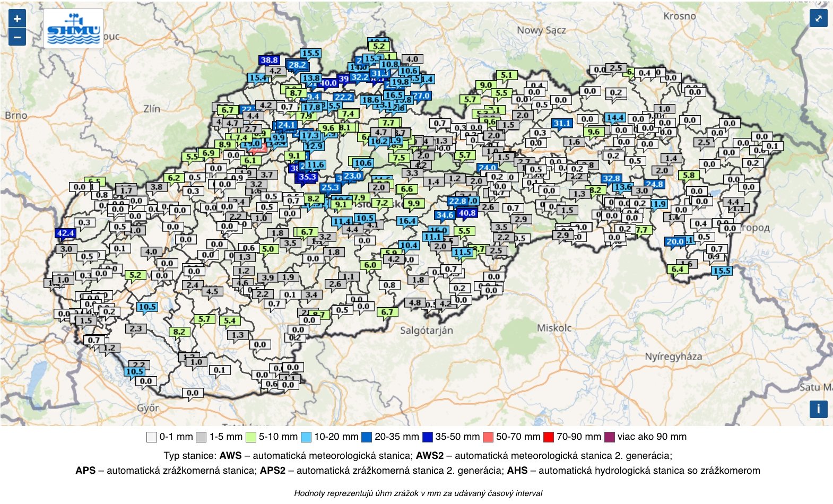833x504 pixels.
Task: Click the Salgótarján city label
Action: pyautogui.click(x=427, y=330)
